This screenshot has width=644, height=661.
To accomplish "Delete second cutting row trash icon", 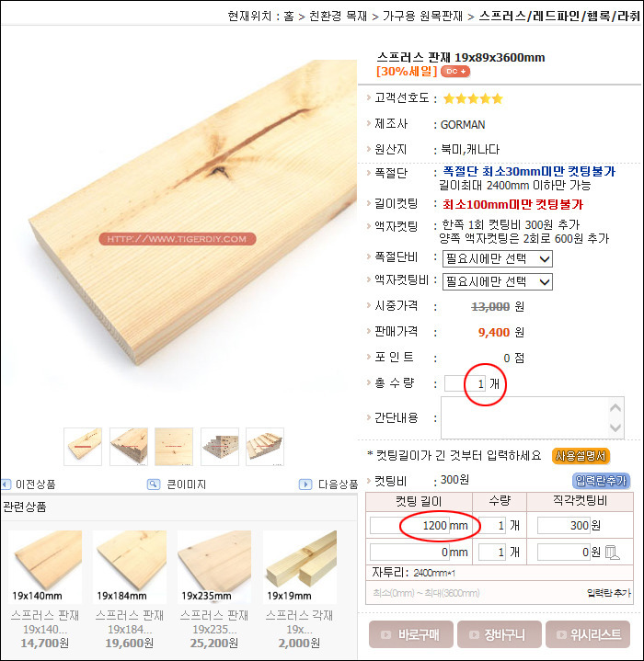I will (x=612, y=553).
